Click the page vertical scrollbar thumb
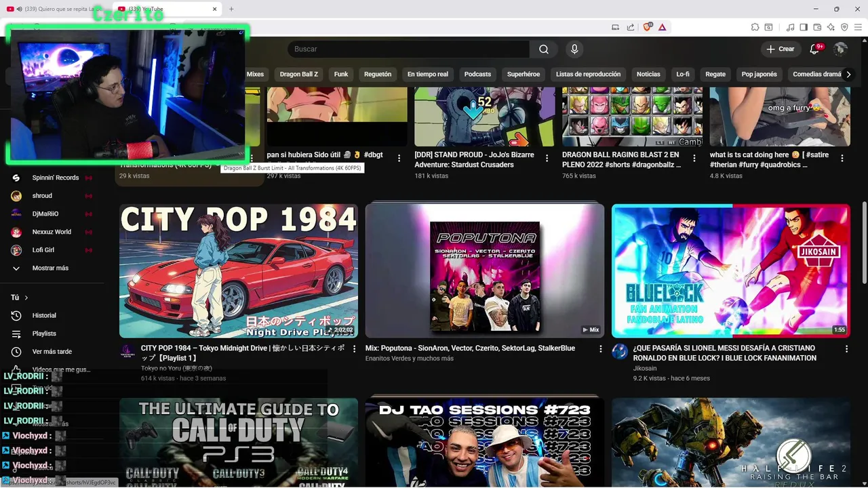This screenshot has height=488, width=868. click(864, 243)
